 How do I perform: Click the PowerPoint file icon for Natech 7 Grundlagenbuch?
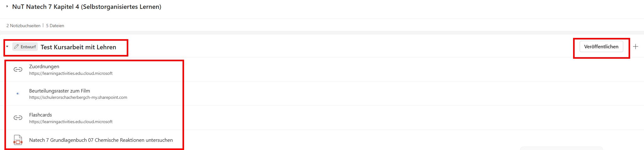coord(18,140)
